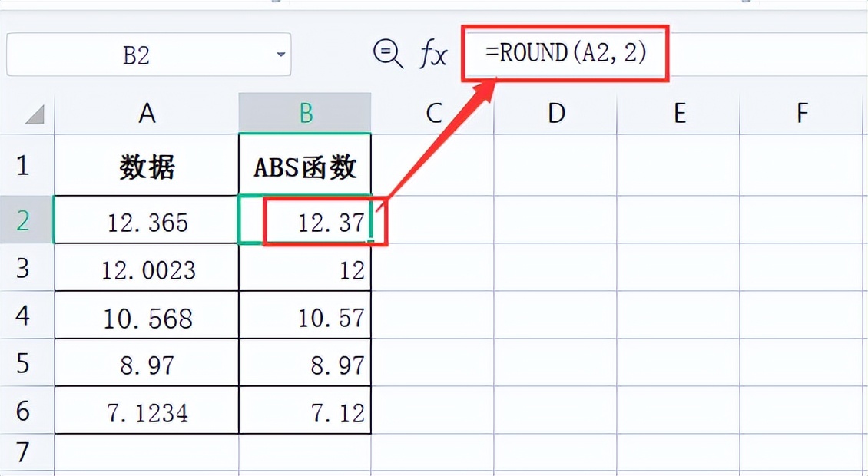Select the ABS函数 header cell
Screen dimensions: 868x476
pyautogui.click(x=304, y=167)
